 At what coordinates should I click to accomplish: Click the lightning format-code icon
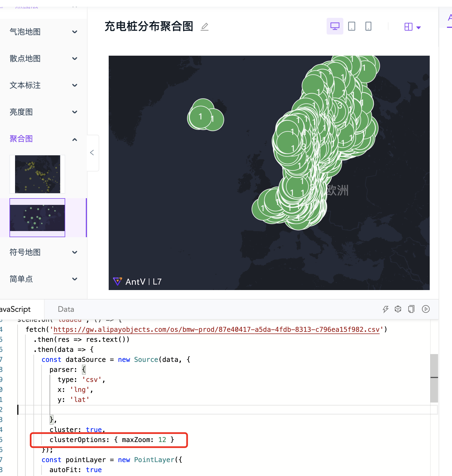click(x=386, y=309)
